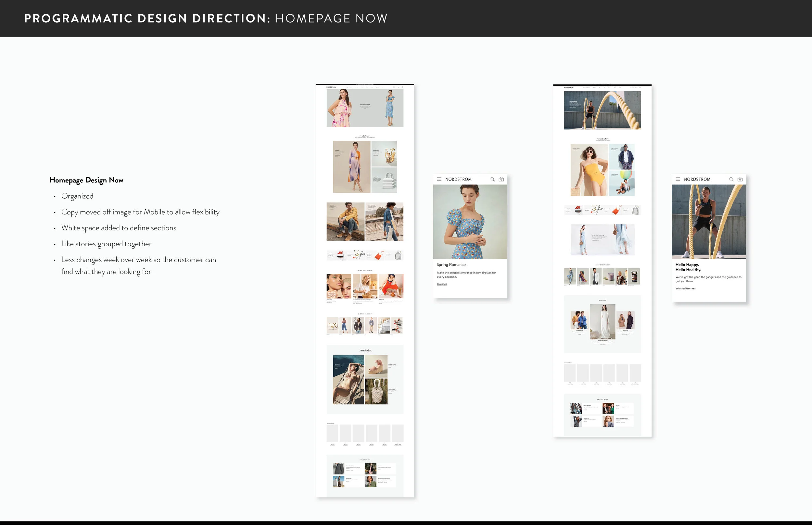Click the NORDSTROM logo on the Spring Romance mobile mockup

click(x=459, y=179)
